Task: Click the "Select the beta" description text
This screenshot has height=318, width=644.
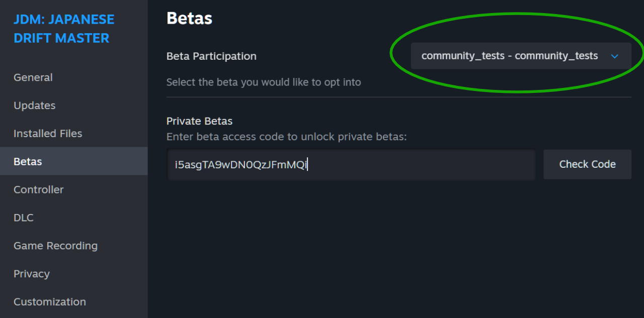Action: coord(264,82)
